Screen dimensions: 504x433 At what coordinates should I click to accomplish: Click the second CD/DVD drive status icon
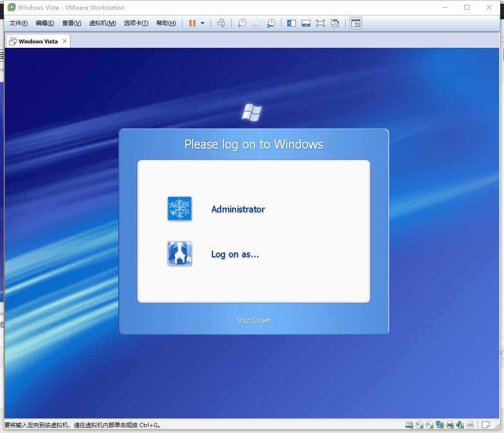pos(430,425)
